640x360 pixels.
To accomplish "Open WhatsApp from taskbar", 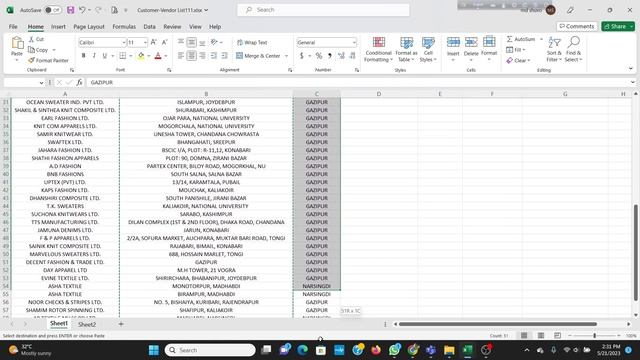I will tap(395, 350).
